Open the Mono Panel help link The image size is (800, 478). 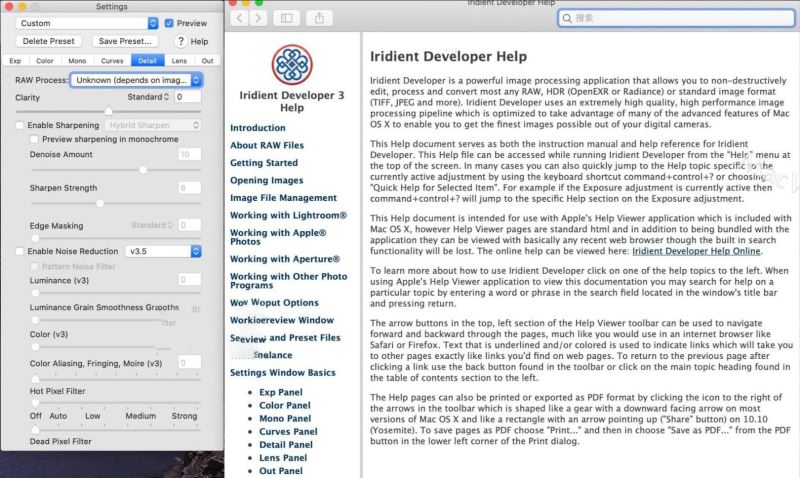285,419
